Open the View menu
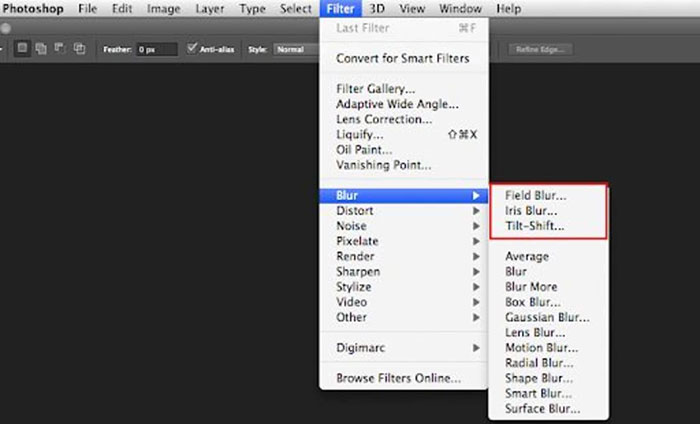This screenshot has width=700, height=424. (x=412, y=8)
